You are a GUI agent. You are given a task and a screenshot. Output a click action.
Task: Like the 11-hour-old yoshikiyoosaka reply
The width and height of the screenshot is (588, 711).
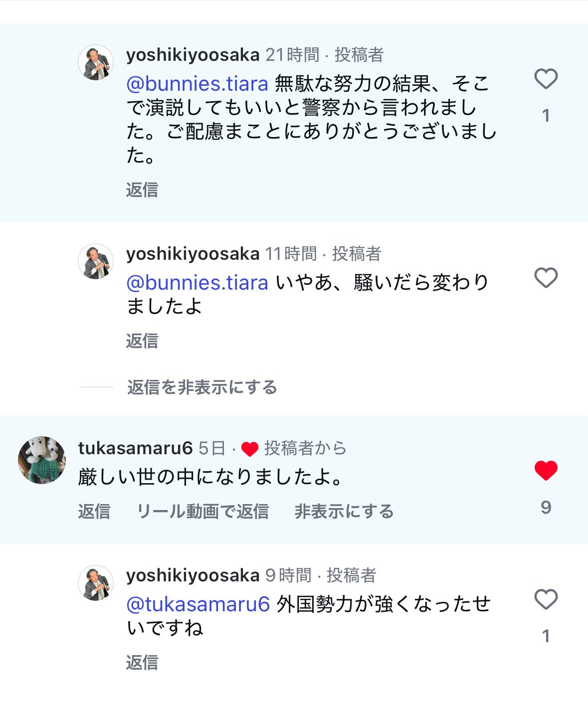click(546, 278)
